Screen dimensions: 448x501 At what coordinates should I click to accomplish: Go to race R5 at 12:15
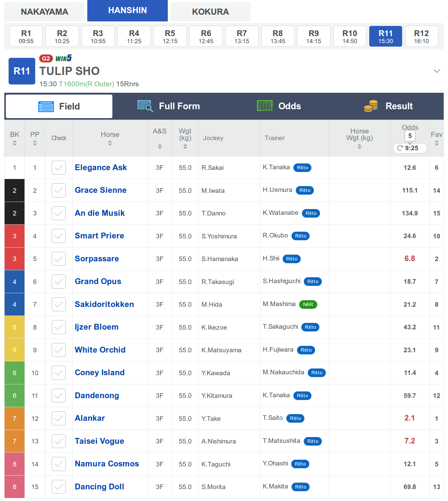point(170,36)
